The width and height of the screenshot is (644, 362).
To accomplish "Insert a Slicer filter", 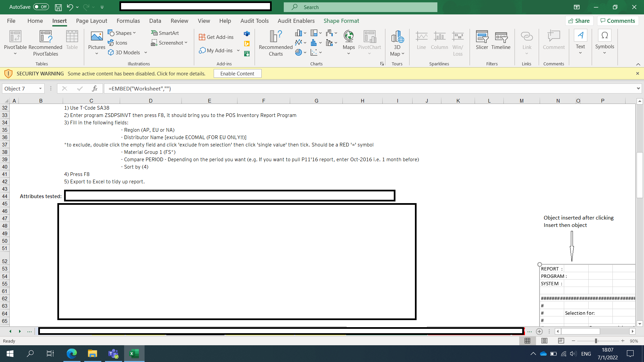I will tap(482, 40).
